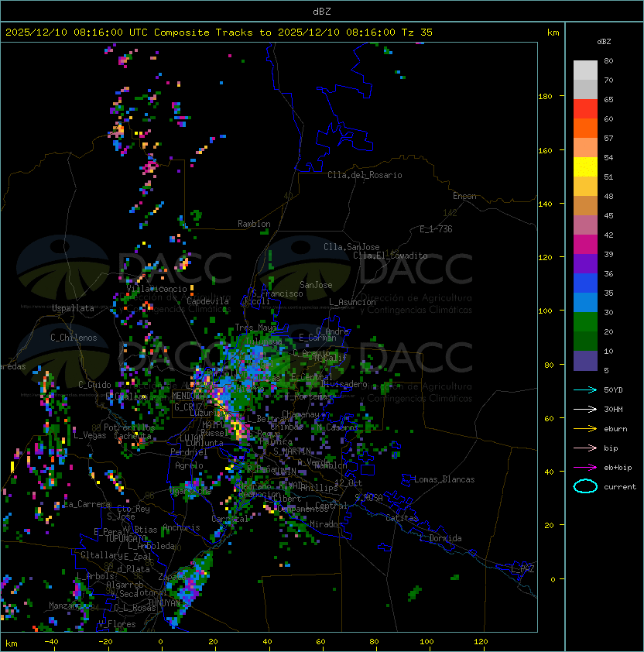The height and width of the screenshot is (652, 644).
Task: Click the 'Anchoris' place label
Action: pyautogui.click(x=181, y=527)
